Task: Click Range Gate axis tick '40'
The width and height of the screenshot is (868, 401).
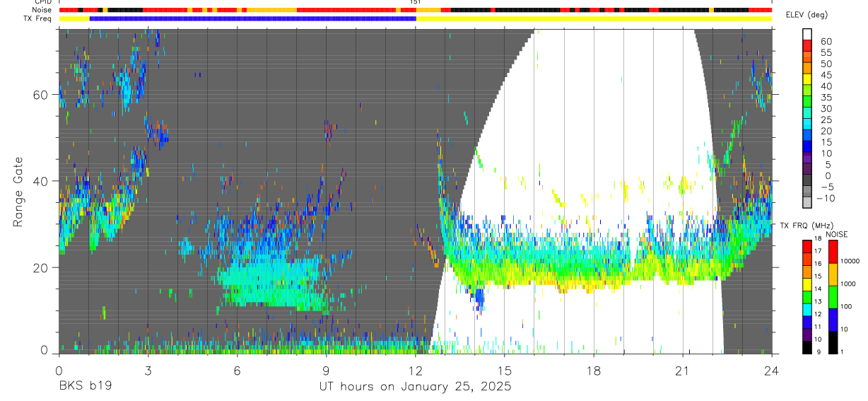Action: 41,181
